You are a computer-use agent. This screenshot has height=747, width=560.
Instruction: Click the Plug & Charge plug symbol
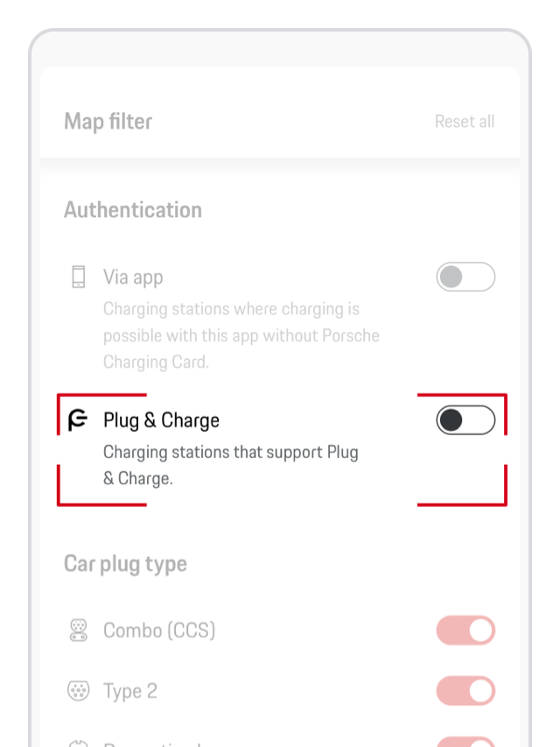(78, 419)
